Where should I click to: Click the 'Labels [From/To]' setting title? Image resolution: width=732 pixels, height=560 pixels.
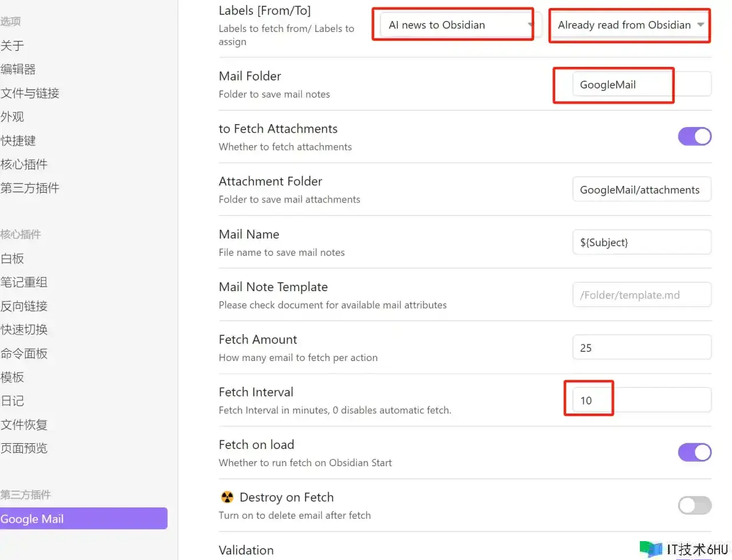265,10
